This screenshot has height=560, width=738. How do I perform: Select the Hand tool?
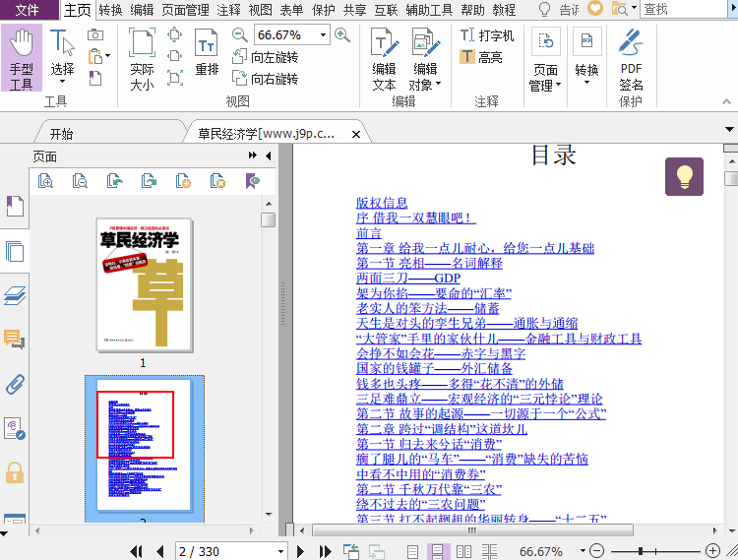(x=22, y=58)
